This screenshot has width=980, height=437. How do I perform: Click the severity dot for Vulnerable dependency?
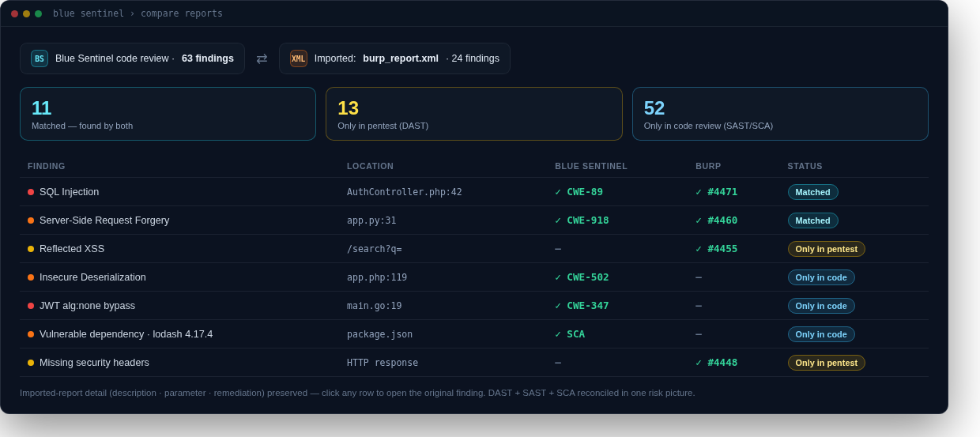coord(31,334)
